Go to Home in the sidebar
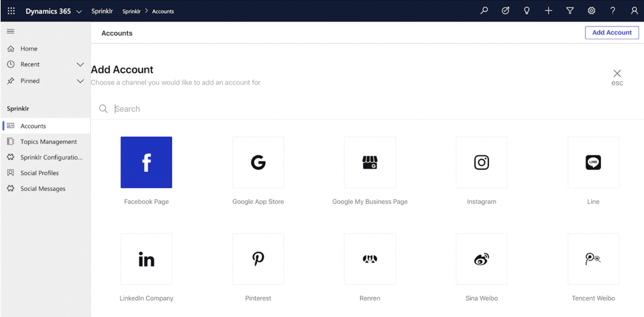 [45, 48]
